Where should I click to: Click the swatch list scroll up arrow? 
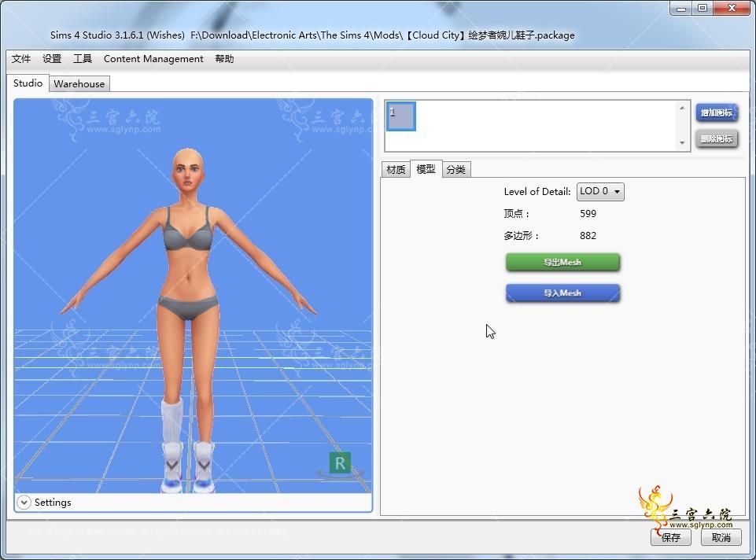[x=682, y=108]
